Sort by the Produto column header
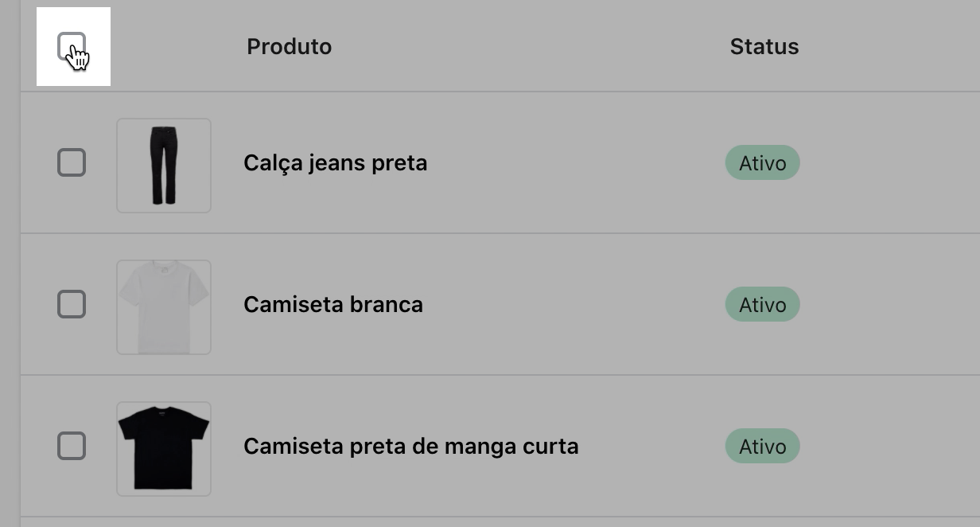The image size is (980, 527). (x=289, y=47)
